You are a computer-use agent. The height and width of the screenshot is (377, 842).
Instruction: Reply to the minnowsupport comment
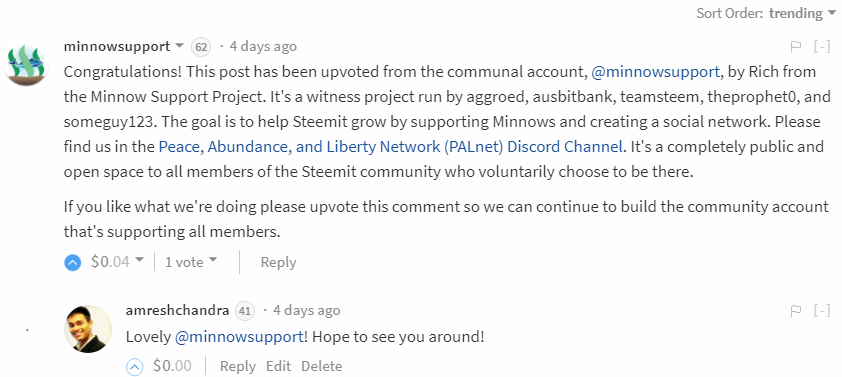(x=278, y=262)
